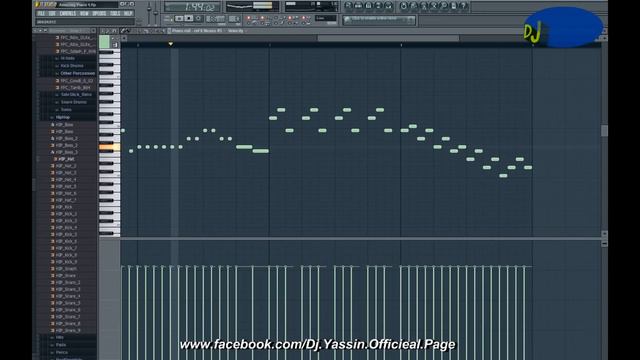Screen dimensions: 640x360
Task: Open the EDIT menu
Action: point(52,13)
